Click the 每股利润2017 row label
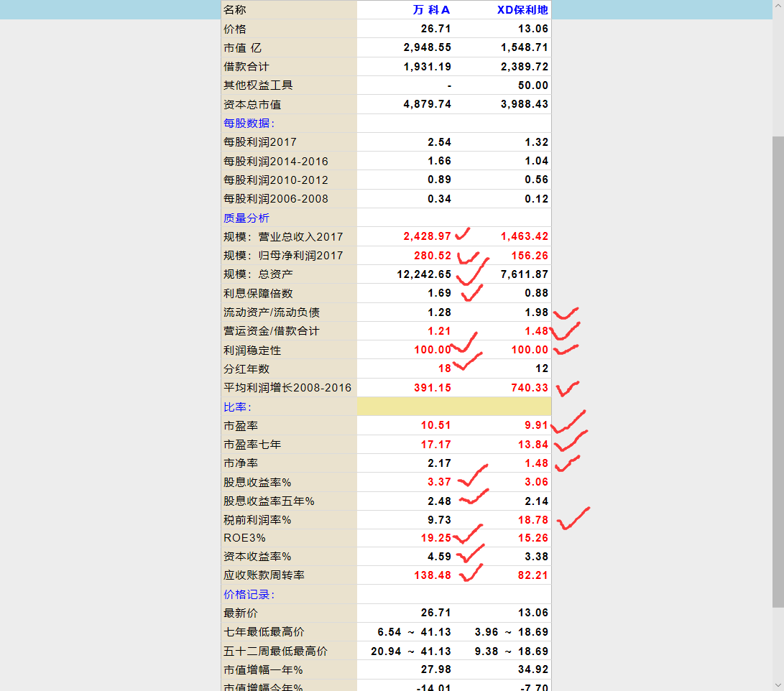This screenshot has width=784, height=691. 260,142
